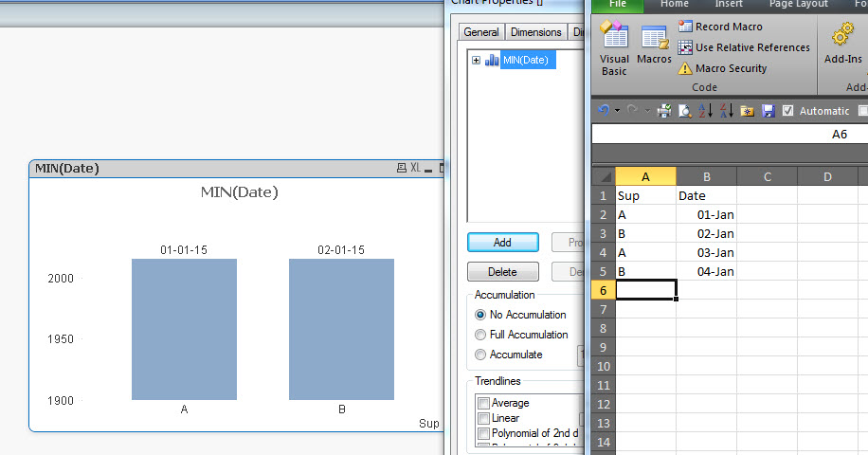The height and width of the screenshot is (455, 868).
Task: Select row 1 header in Excel
Action: [604, 196]
